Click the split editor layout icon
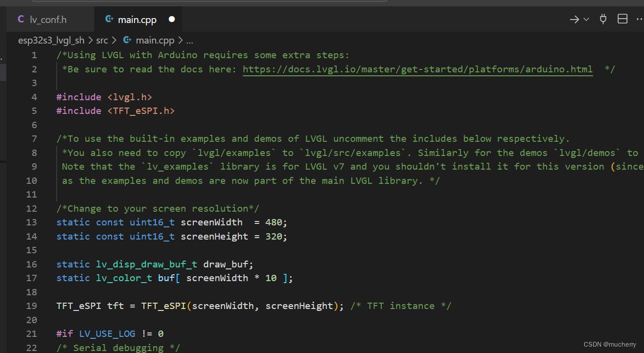644x353 pixels. click(x=622, y=19)
